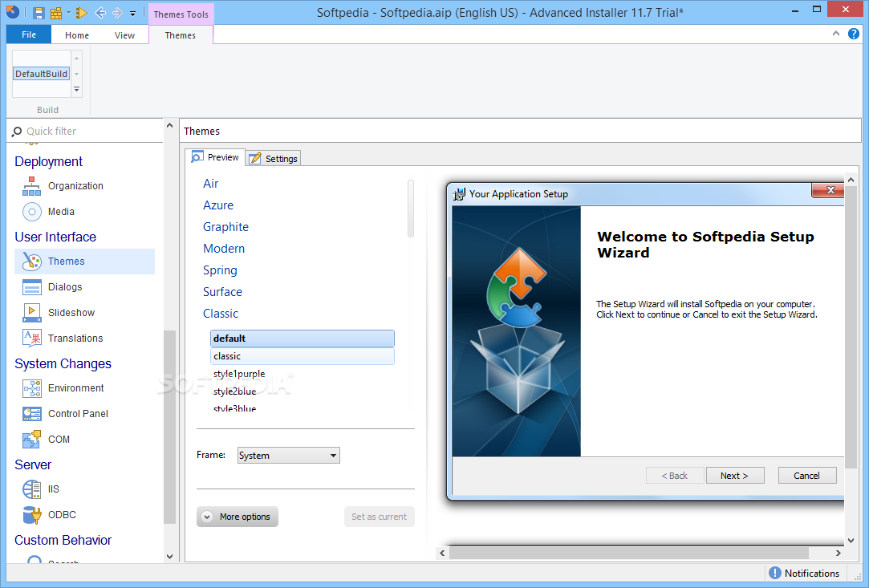Open the Slideshow page icon
This screenshot has height=588, width=869.
31,313
